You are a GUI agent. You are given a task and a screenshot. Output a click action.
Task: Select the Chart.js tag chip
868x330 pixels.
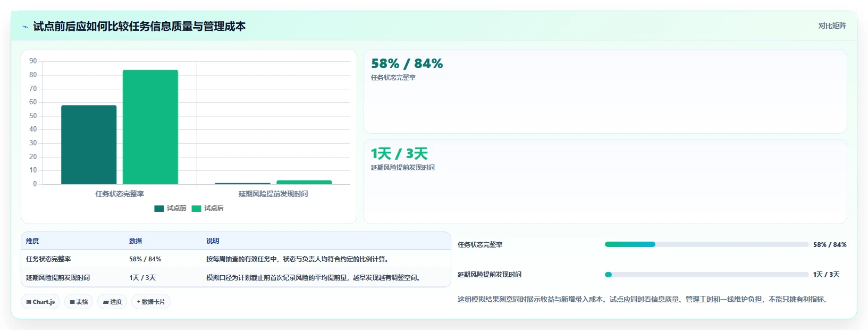[40, 302]
